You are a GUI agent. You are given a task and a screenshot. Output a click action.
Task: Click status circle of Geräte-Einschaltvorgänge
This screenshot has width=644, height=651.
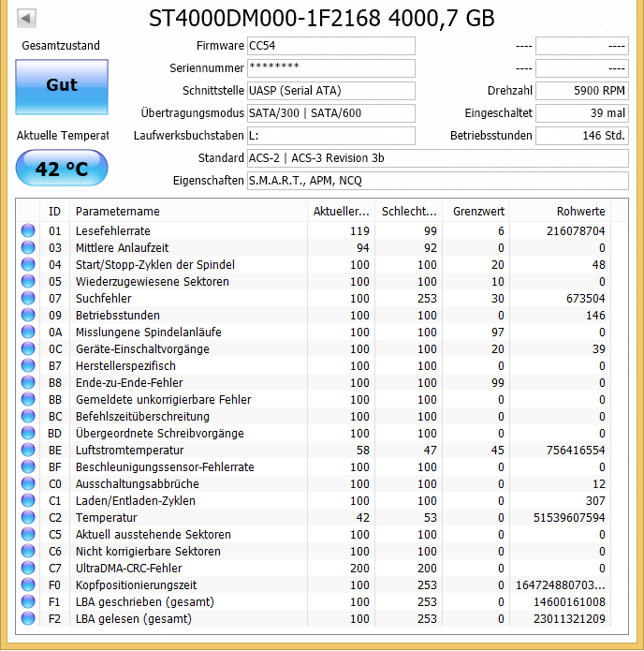click(x=28, y=348)
